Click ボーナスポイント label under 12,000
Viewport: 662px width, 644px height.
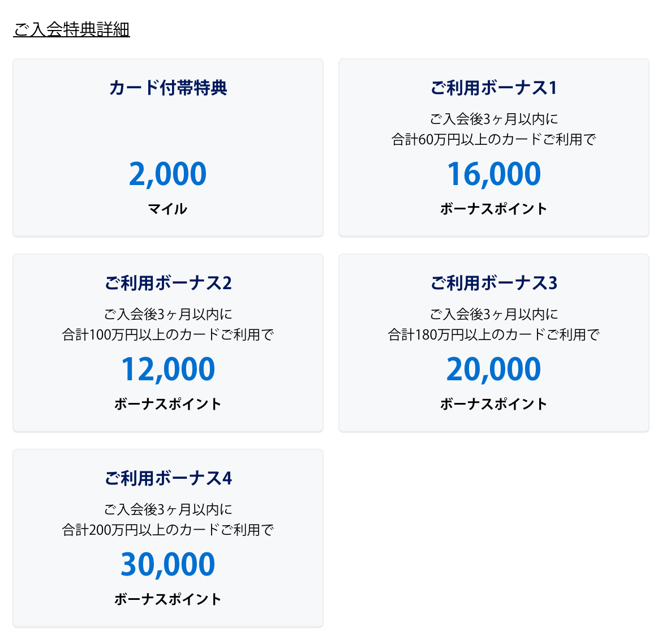(168, 403)
